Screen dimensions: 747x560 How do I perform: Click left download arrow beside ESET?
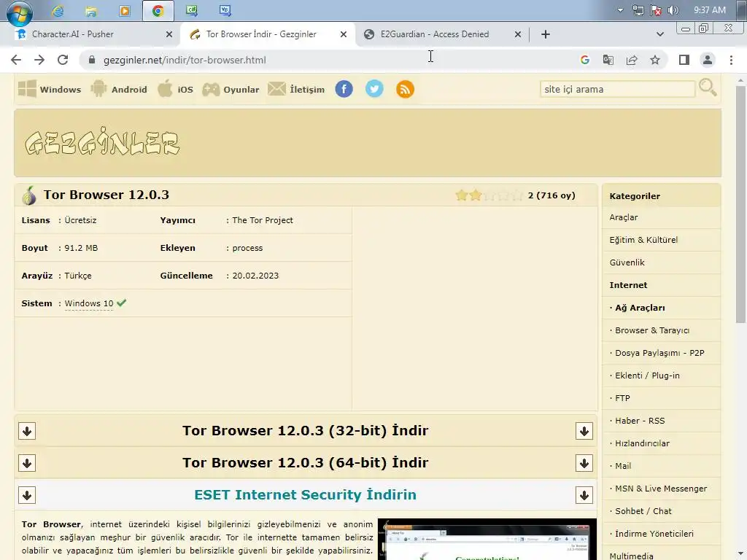coord(27,495)
